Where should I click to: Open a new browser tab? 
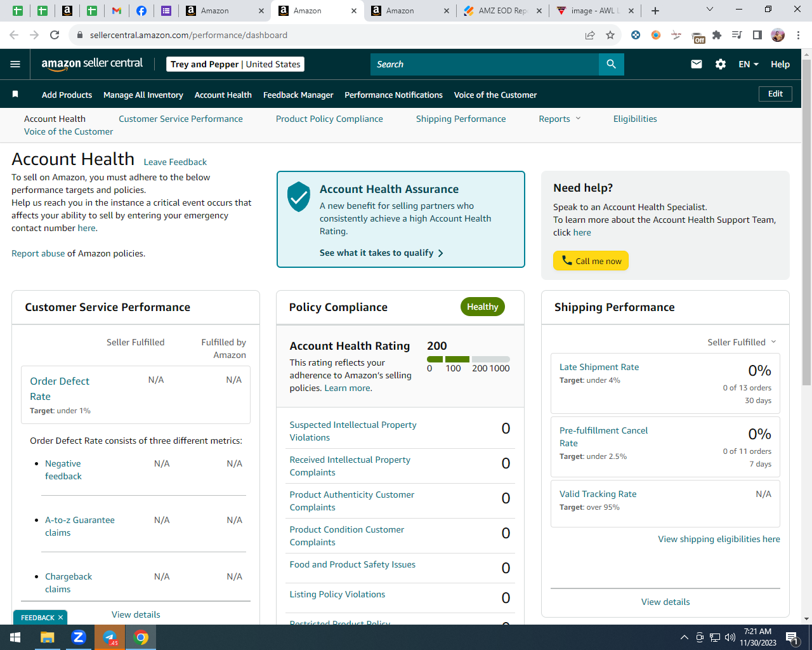(655, 11)
